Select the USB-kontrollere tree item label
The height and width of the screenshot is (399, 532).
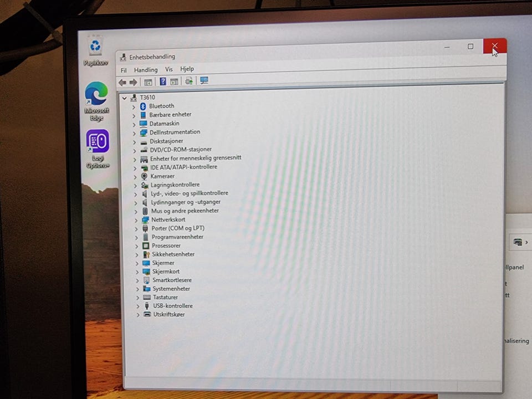click(x=173, y=306)
